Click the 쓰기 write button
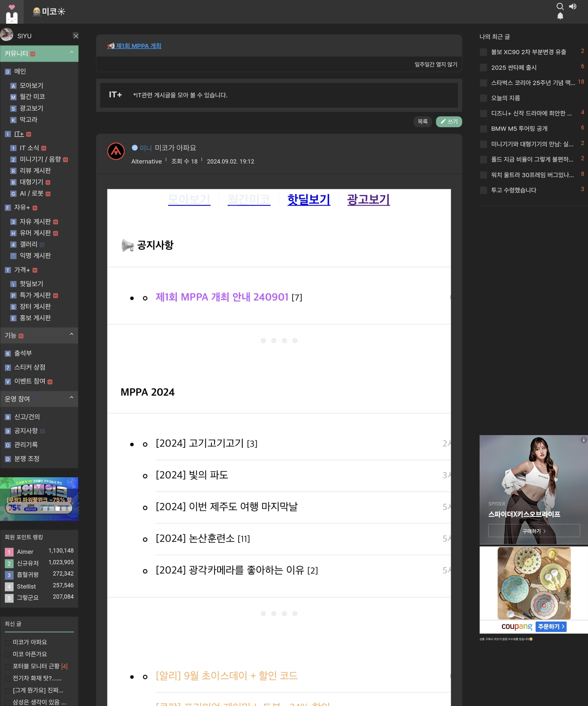Viewport: 588px width, 706px height. pos(449,121)
